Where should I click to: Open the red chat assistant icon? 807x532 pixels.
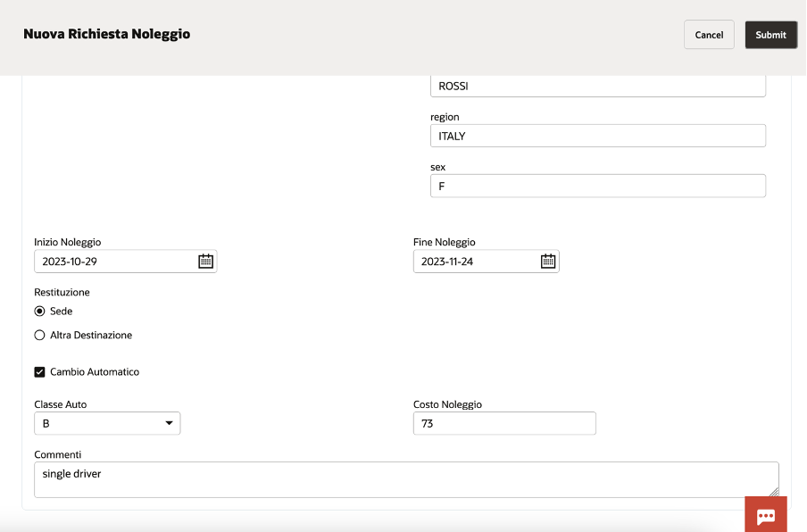click(x=765, y=515)
